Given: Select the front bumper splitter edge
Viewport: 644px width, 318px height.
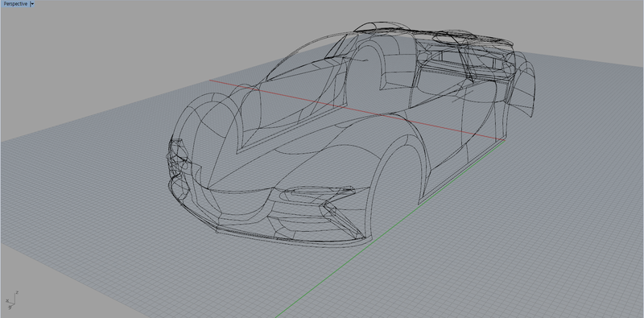Looking at the screenshot, I should coord(287,242).
